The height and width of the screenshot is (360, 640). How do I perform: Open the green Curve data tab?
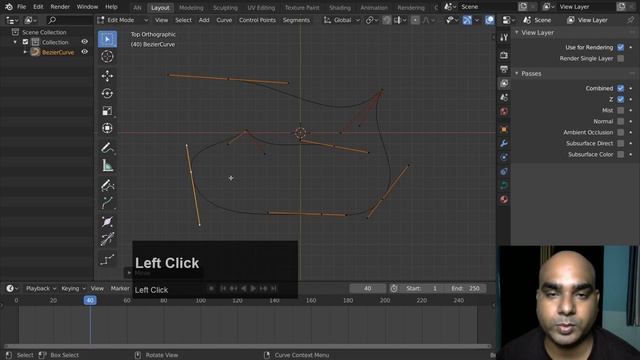(x=504, y=185)
